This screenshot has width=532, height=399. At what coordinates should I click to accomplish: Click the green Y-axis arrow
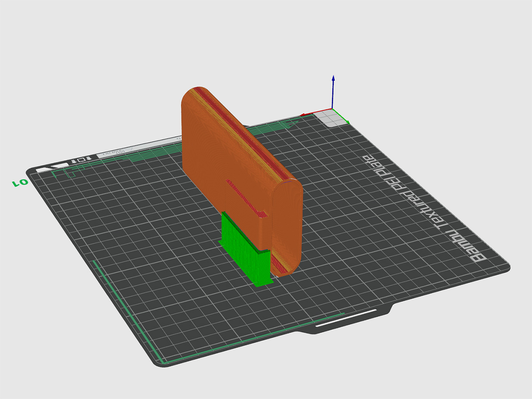point(341,116)
